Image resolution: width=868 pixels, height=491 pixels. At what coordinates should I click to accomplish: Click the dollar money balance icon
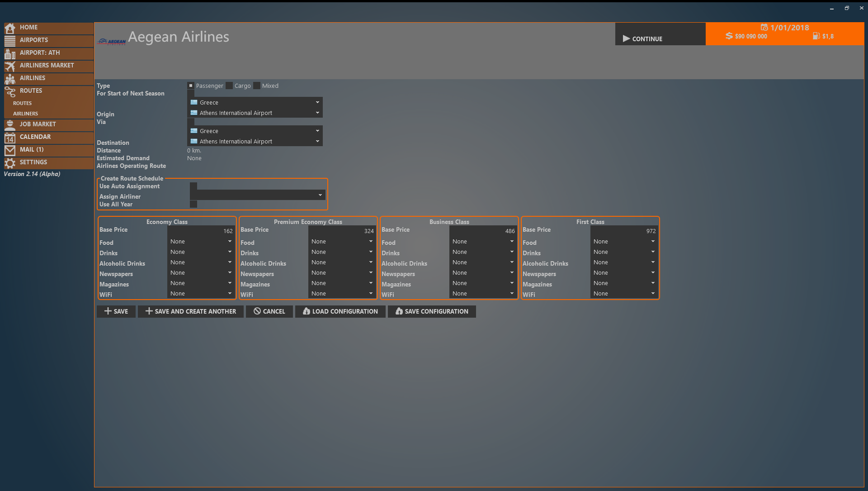(x=729, y=36)
